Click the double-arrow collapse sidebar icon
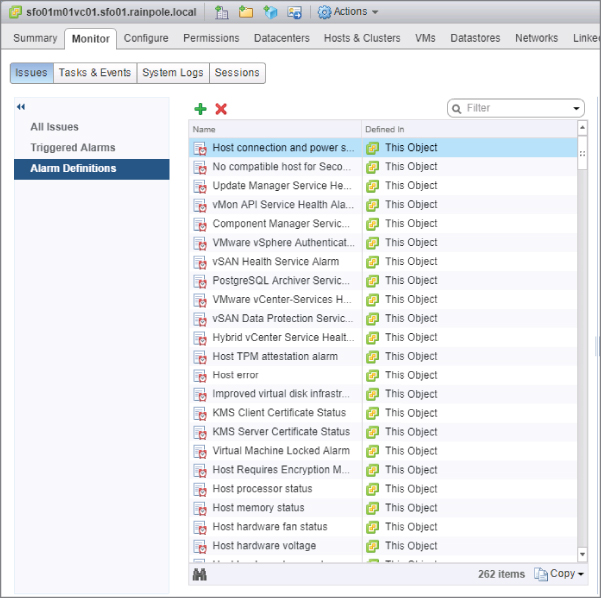Screen dimensions: 601x598 [x=21, y=107]
